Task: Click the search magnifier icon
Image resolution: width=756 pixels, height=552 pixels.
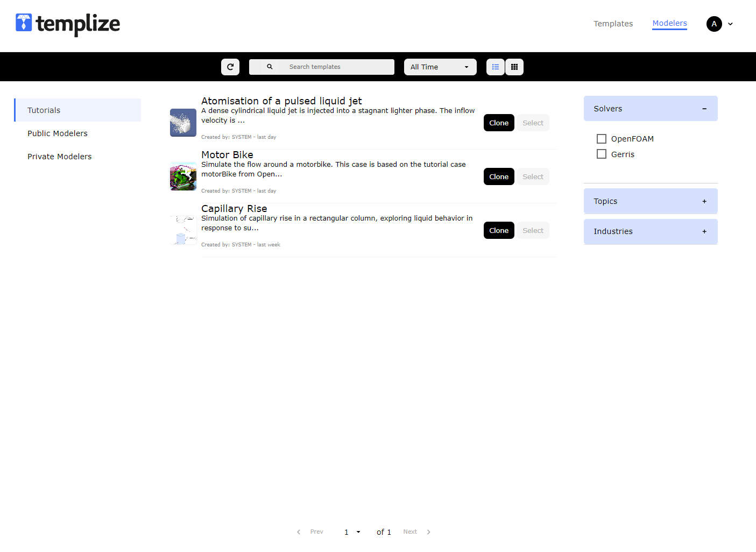Action: pyautogui.click(x=270, y=67)
